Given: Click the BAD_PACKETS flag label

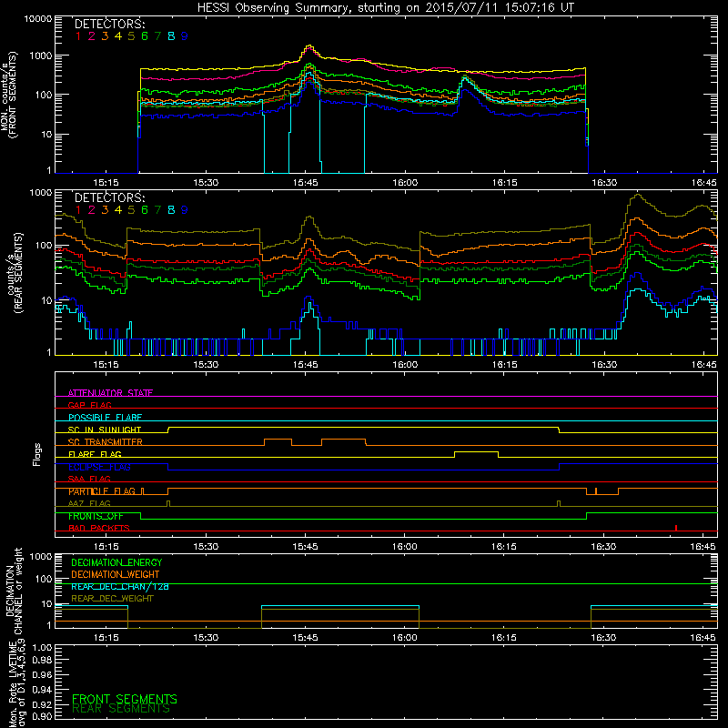Looking at the screenshot, I should pyautogui.click(x=99, y=528).
